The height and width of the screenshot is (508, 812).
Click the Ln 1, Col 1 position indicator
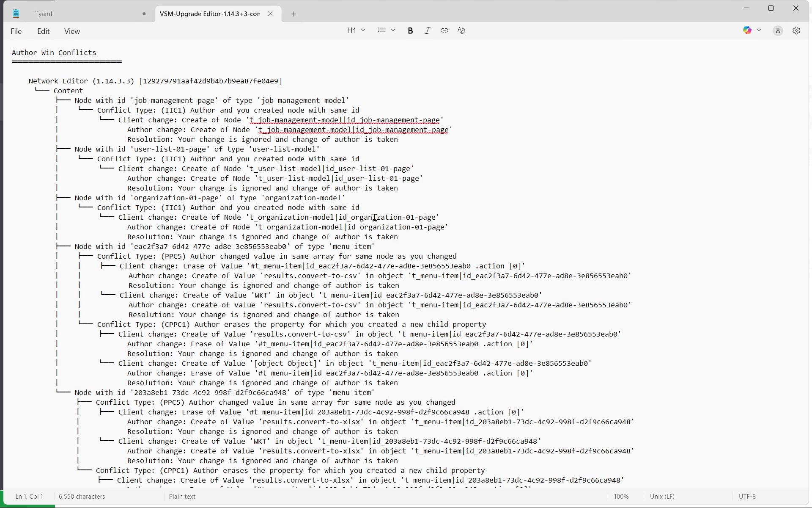click(x=29, y=497)
